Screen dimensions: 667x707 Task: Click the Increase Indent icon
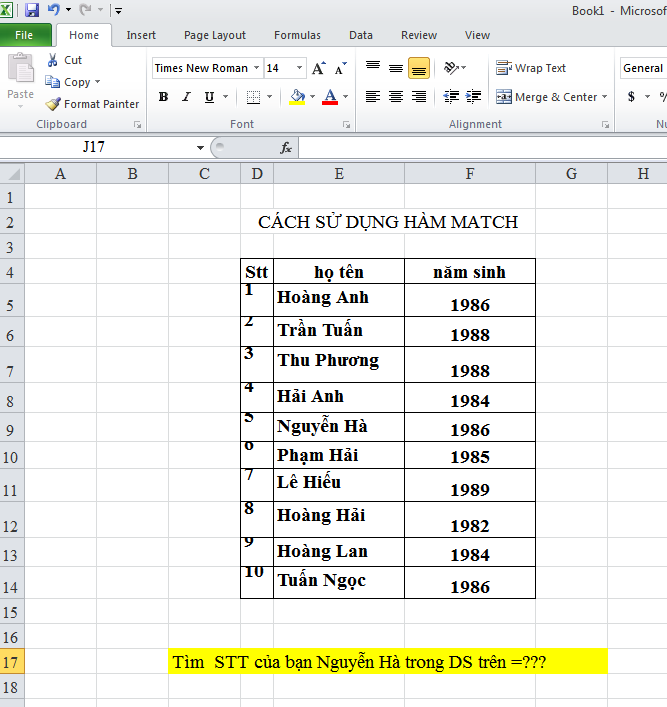(474, 97)
